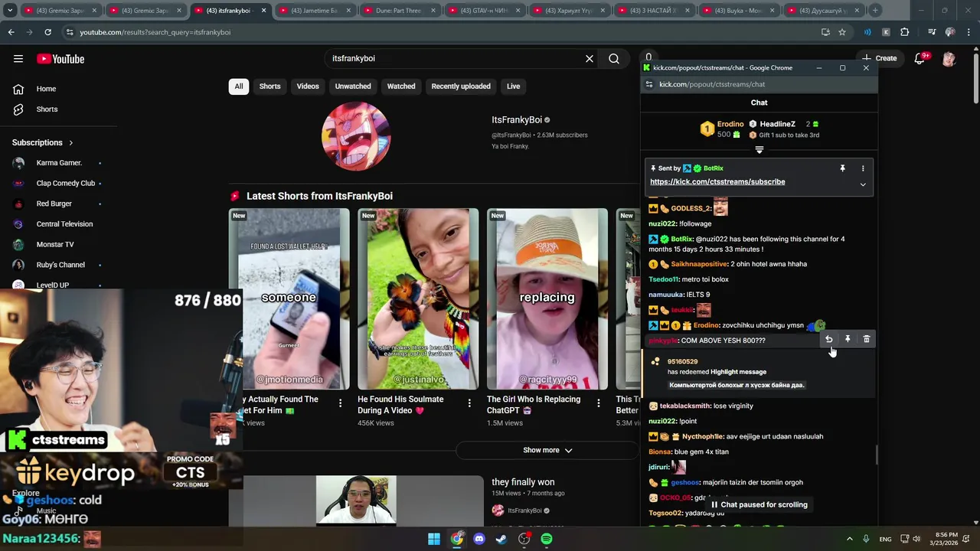Select the All filter chip
The width and height of the screenshot is (980, 551).
239,86
